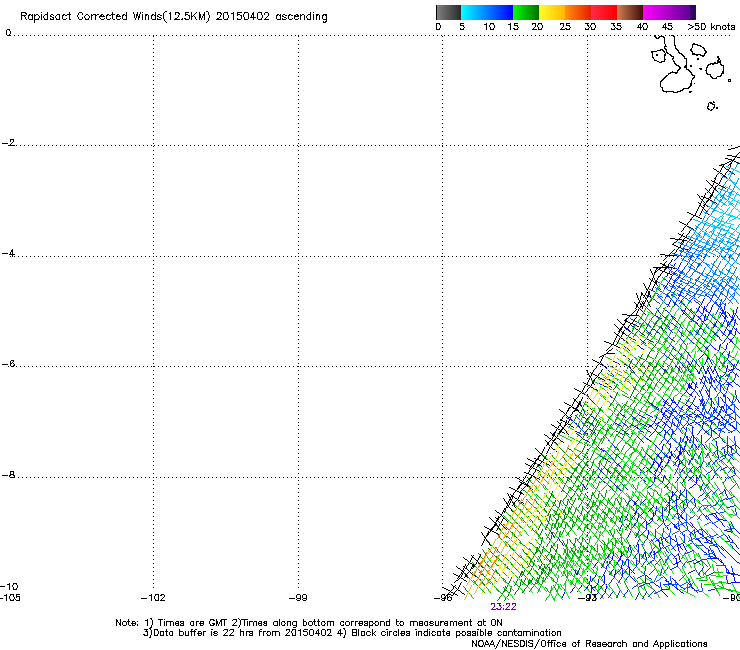Click the green 15-20 knots legend swatch

(526, 12)
